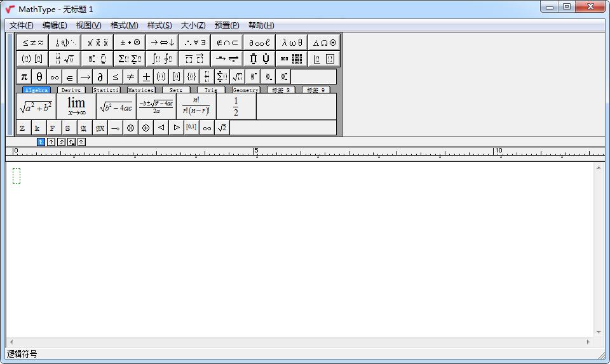Switch to the Trig tab

(211, 90)
